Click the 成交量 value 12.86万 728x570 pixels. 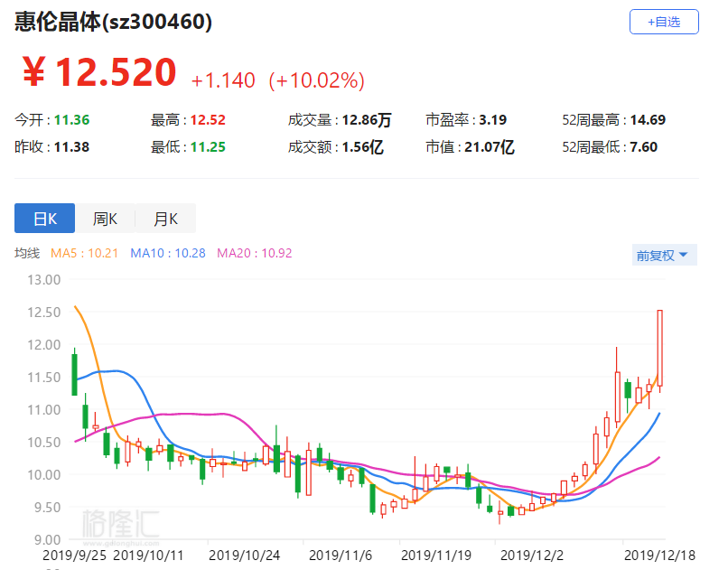click(367, 120)
